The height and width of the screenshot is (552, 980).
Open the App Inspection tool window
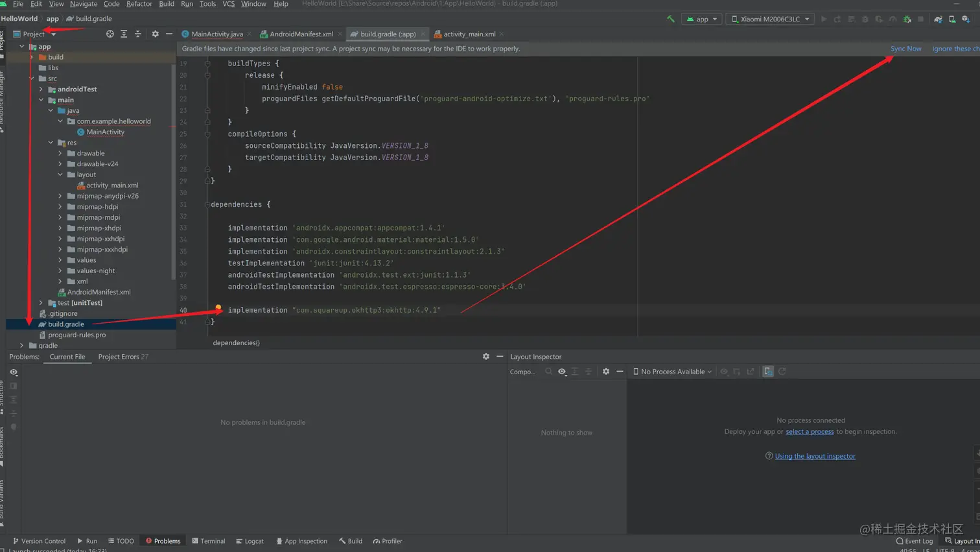(301, 541)
